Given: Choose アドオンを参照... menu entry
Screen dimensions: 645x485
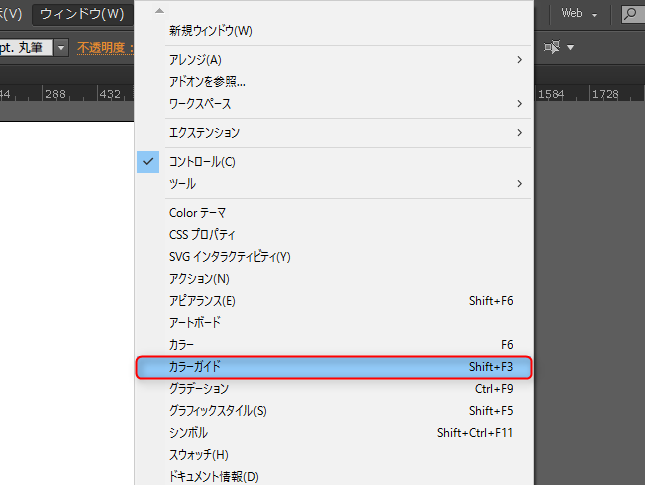Looking at the screenshot, I should click(207, 81).
